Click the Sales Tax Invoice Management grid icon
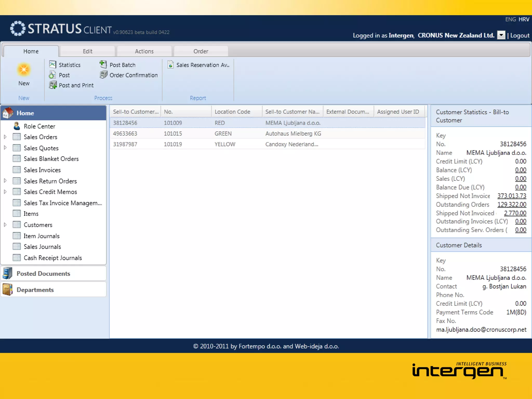 tap(17, 203)
